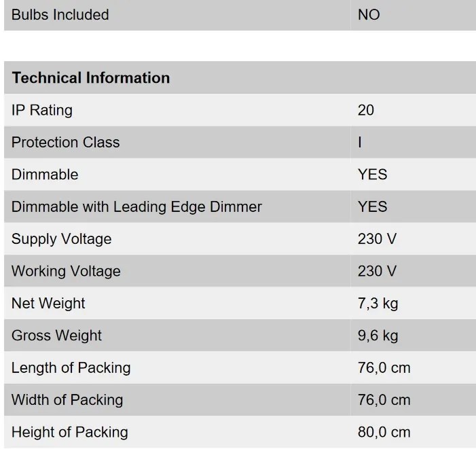Click Height of Packing 80,0 cm value

tap(384, 432)
